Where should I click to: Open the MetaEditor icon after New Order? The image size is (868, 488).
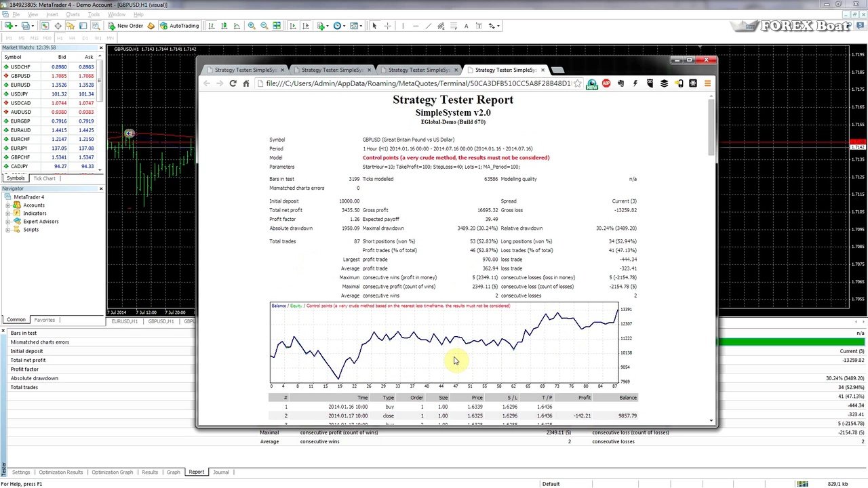pos(151,26)
